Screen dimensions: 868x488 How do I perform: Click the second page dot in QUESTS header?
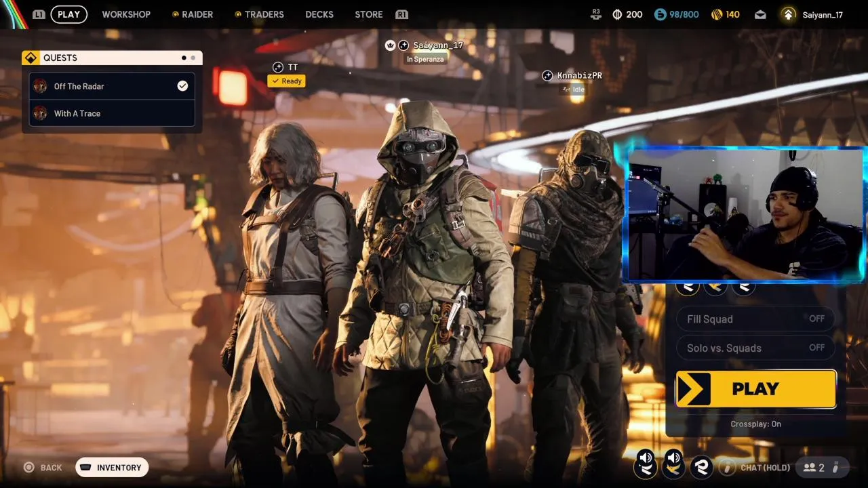pos(193,58)
